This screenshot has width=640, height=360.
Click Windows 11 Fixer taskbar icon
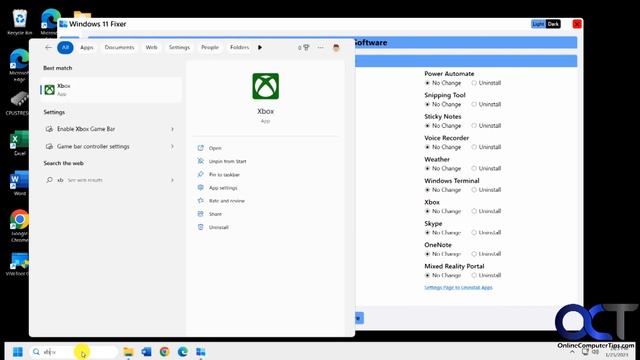point(200,352)
